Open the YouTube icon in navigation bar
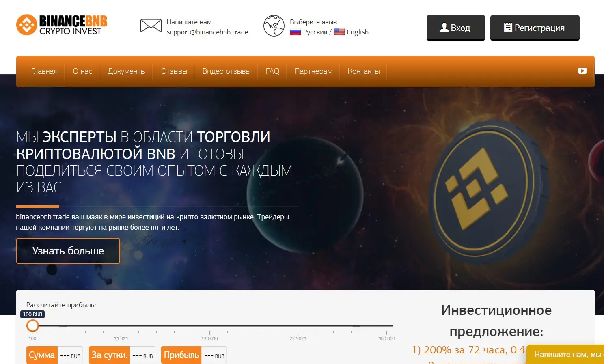 (x=582, y=71)
